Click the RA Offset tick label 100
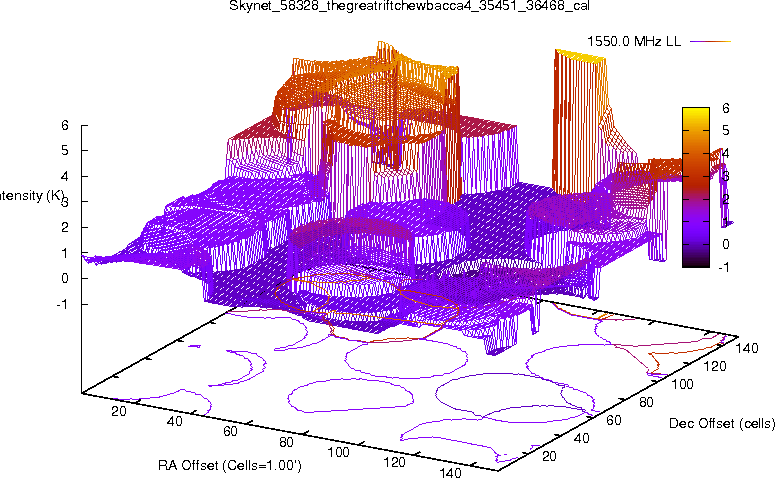Viewport: 775px width, 478px height. click(339, 452)
